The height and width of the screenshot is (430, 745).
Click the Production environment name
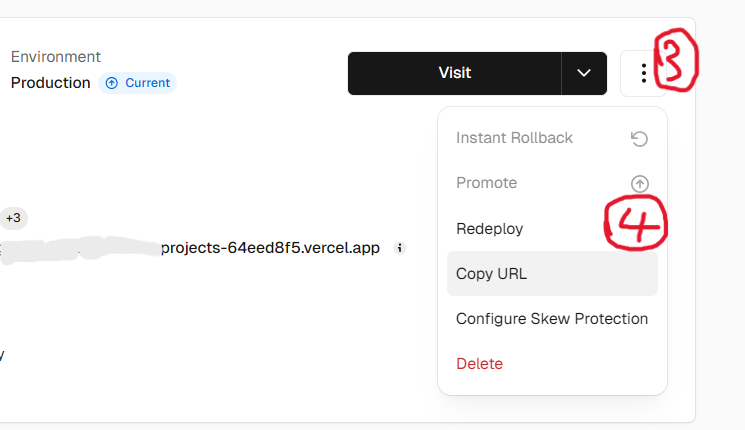click(50, 83)
